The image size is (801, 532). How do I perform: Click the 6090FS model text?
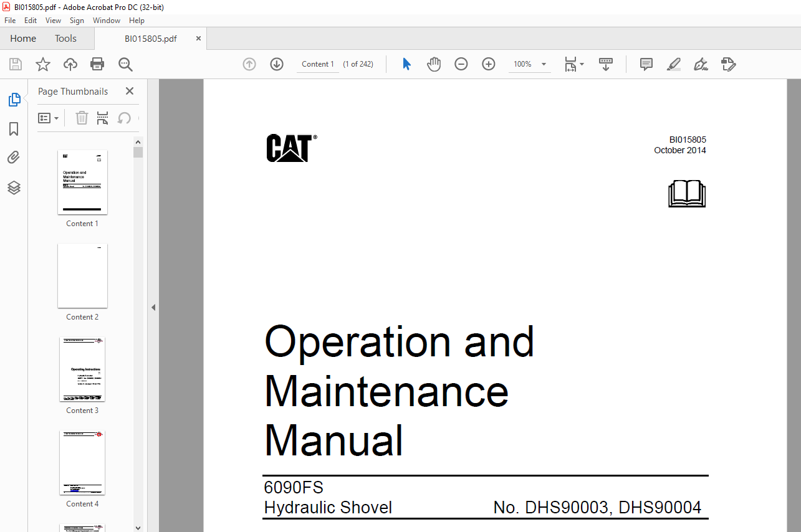[294, 487]
